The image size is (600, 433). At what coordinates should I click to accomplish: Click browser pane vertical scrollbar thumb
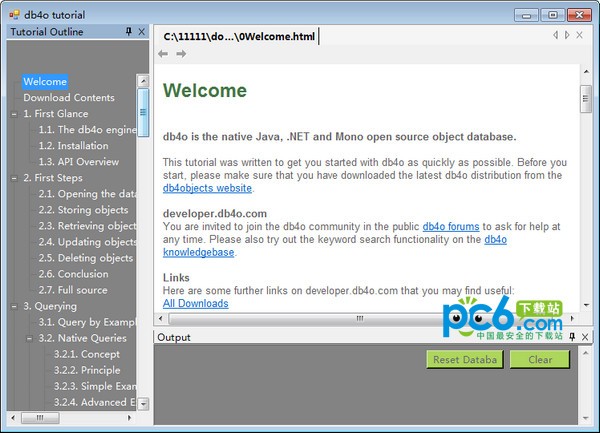(586, 99)
